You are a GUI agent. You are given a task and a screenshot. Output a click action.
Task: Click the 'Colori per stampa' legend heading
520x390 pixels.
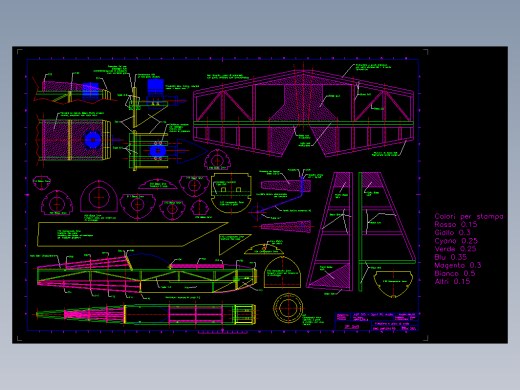pyautogui.click(x=469, y=217)
